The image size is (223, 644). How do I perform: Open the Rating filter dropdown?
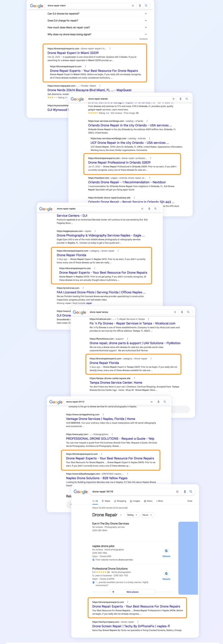(x=132, y=515)
